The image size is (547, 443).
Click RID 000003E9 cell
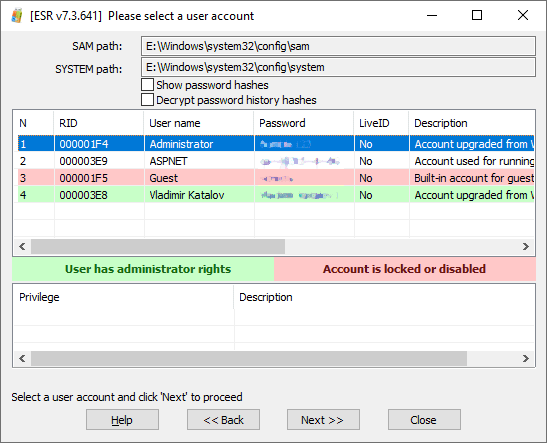83,161
